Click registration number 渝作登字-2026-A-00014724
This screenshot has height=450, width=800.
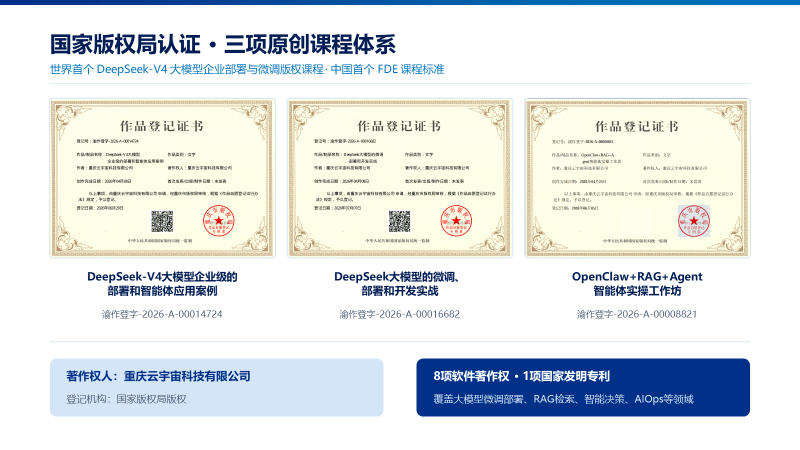click(x=162, y=314)
